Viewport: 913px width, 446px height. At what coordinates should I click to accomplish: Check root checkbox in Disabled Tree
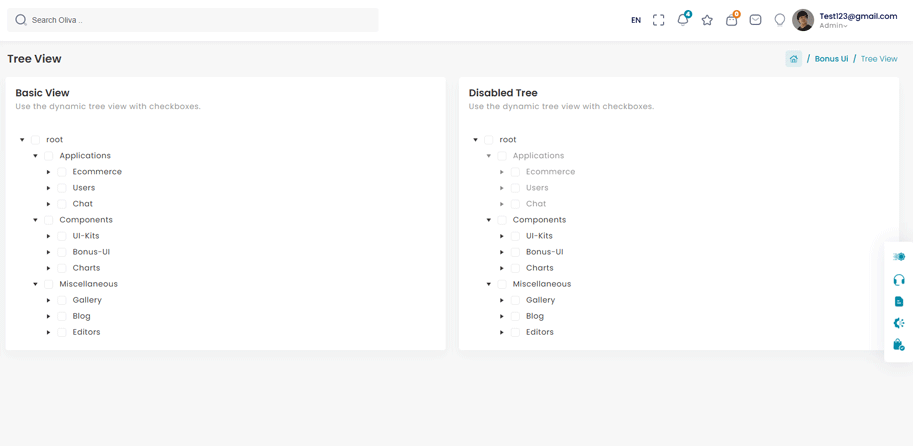(489, 140)
